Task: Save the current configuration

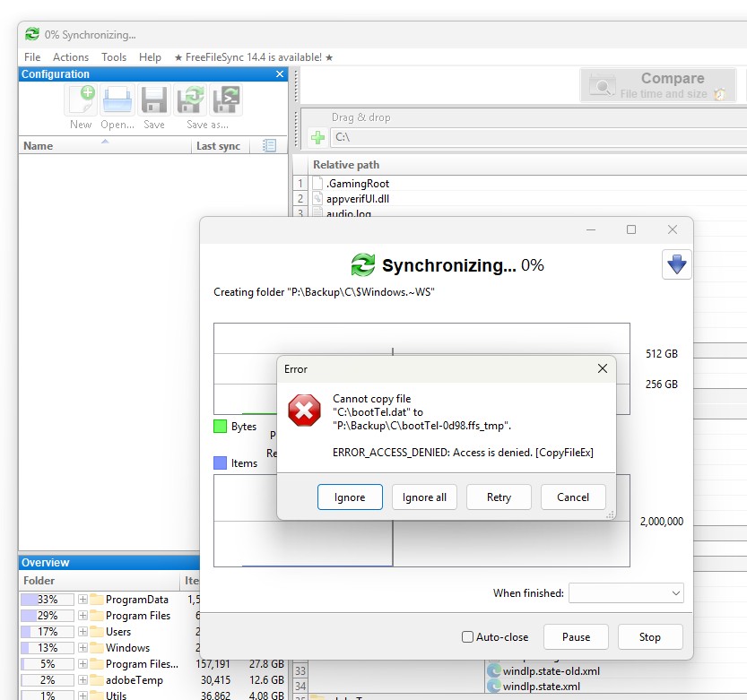Action: (153, 100)
